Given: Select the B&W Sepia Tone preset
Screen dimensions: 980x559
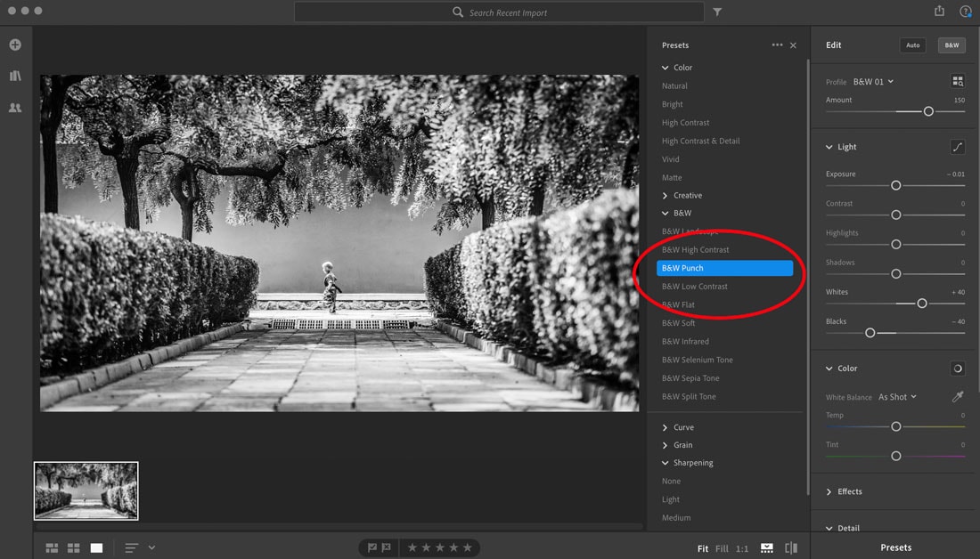Looking at the screenshot, I should tap(690, 378).
